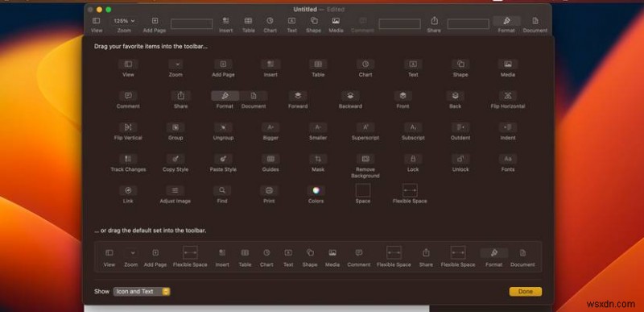Pick the Forward item in the palette
The image size is (644, 312).
click(298, 96)
